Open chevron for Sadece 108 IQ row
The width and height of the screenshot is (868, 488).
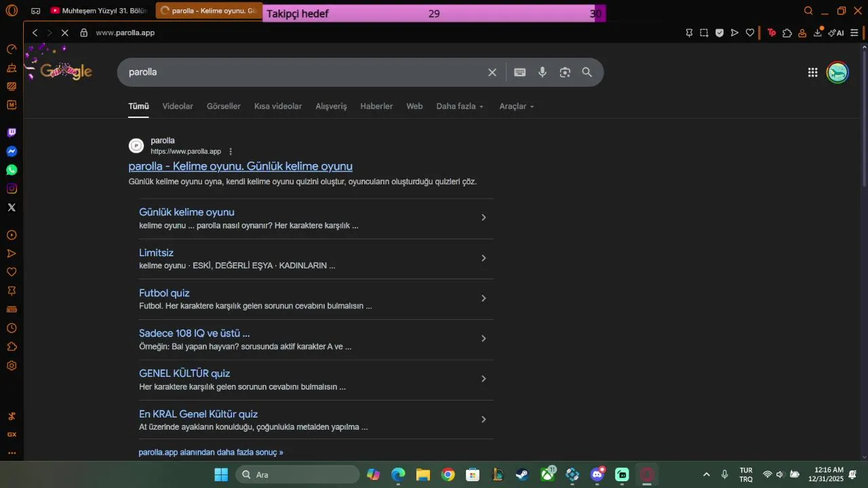click(x=484, y=339)
